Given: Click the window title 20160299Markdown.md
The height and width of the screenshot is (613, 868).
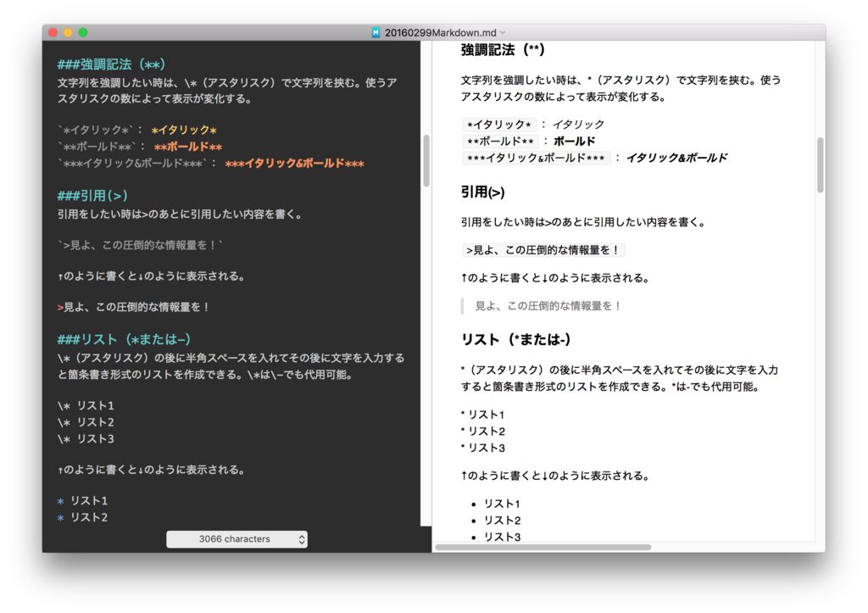Looking at the screenshot, I should tap(440, 33).
